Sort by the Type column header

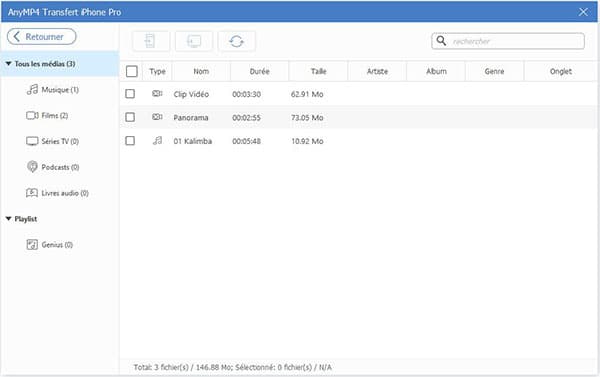157,71
